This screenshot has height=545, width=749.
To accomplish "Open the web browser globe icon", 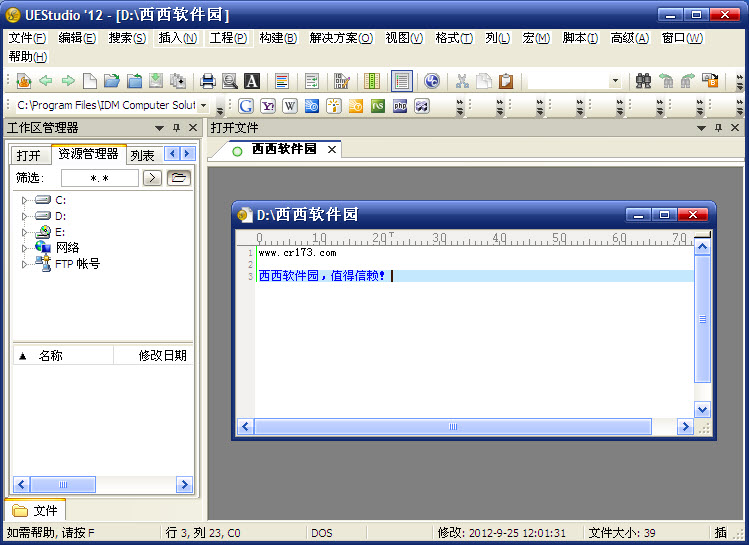I will [432, 81].
